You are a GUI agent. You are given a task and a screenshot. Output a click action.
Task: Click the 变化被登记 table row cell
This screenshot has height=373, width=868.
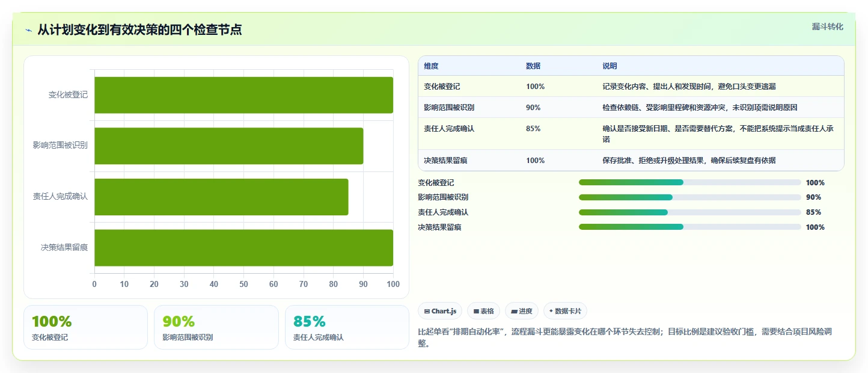click(x=442, y=87)
